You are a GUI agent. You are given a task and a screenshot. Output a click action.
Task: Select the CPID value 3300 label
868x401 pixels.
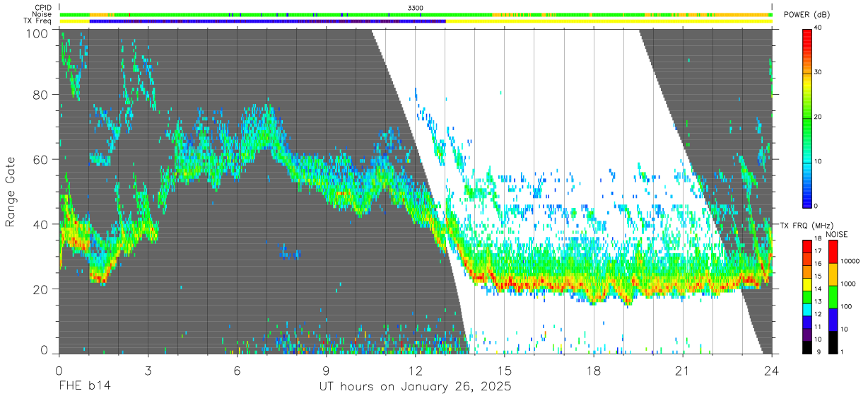tap(416, 7)
